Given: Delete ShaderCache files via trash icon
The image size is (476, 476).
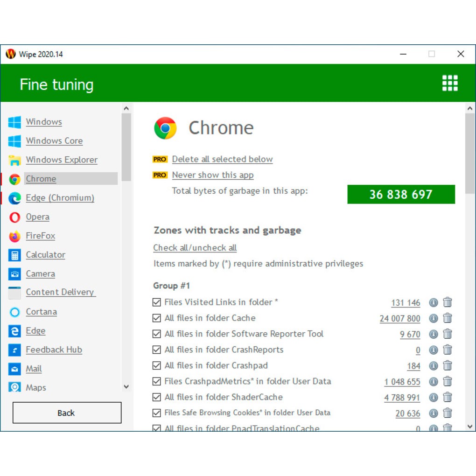Looking at the screenshot, I should (x=448, y=398).
